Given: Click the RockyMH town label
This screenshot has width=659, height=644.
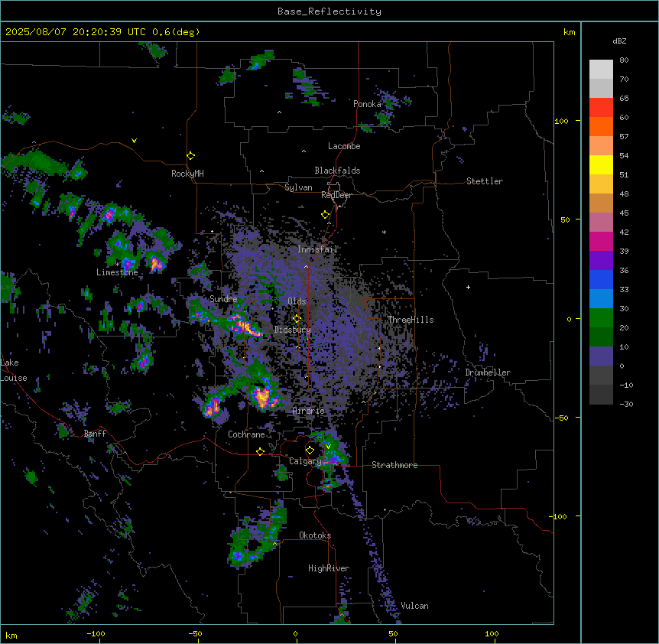Looking at the screenshot, I should [x=187, y=173].
